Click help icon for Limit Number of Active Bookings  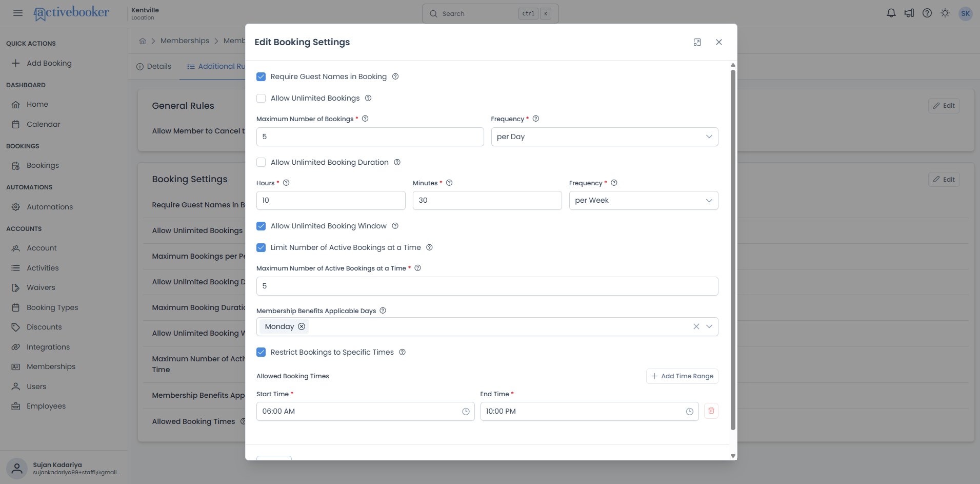click(x=430, y=247)
